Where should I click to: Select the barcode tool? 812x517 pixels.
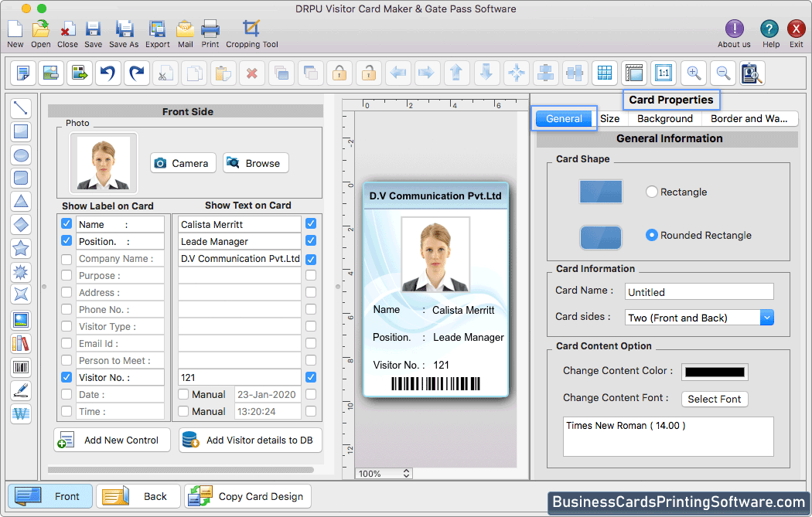(21, 367)
